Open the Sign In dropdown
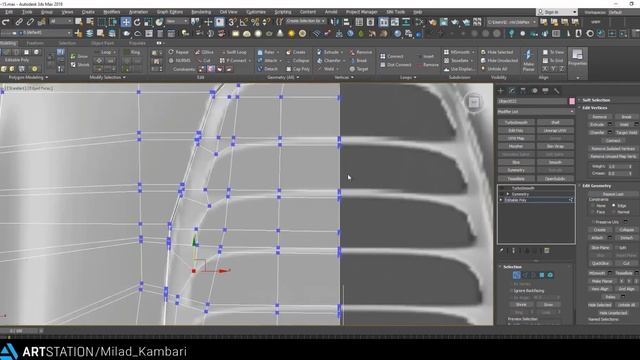640x360 pixels. (557, 12)
